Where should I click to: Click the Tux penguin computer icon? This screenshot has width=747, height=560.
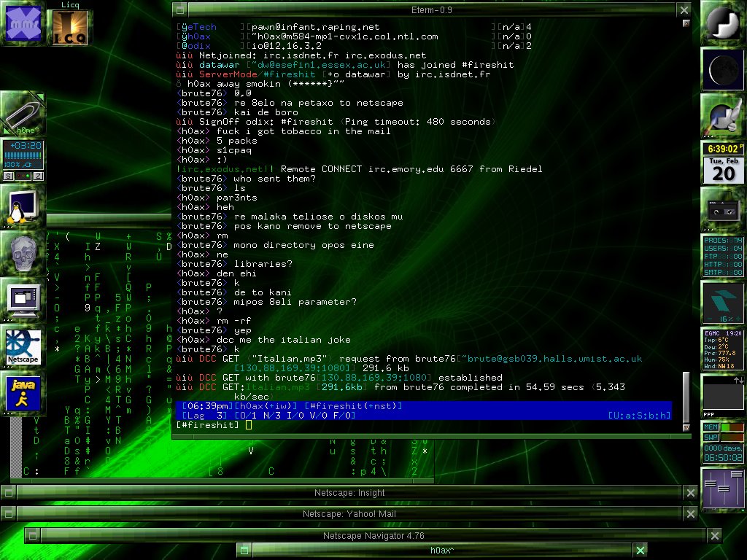point(23,206)
